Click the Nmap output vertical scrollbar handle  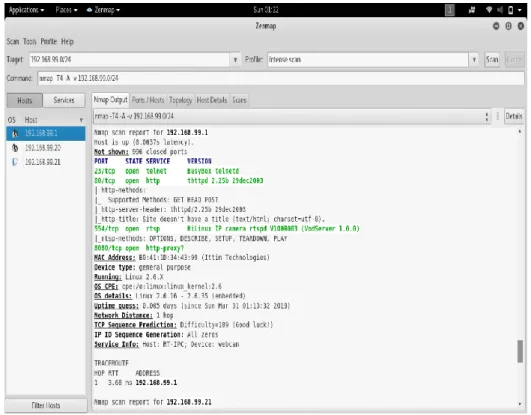click(520, 351)
